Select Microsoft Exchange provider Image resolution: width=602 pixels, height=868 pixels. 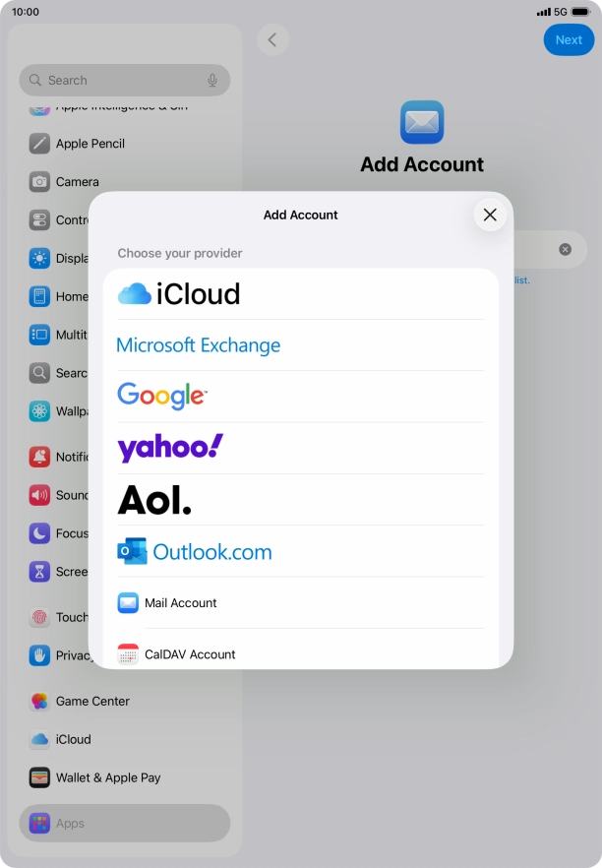199,345
